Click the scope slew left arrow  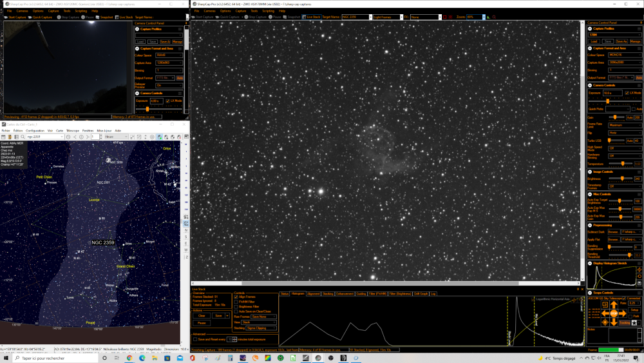[605, 313]
